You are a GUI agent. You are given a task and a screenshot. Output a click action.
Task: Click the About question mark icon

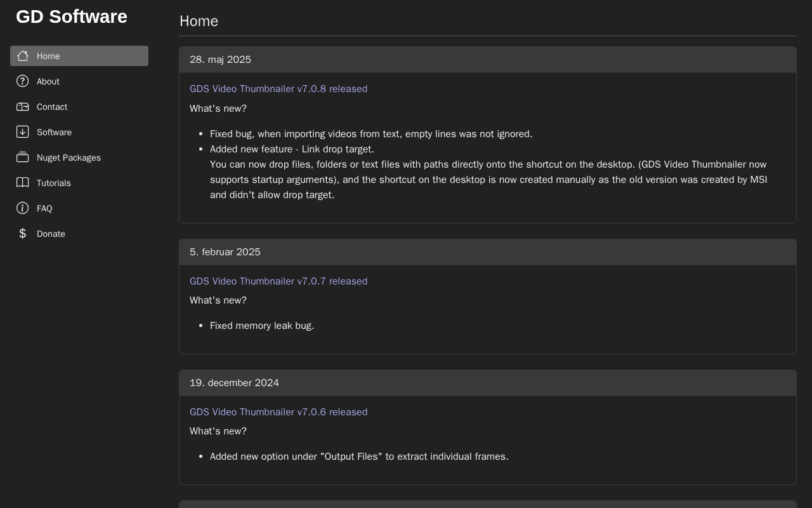point(23,81)
